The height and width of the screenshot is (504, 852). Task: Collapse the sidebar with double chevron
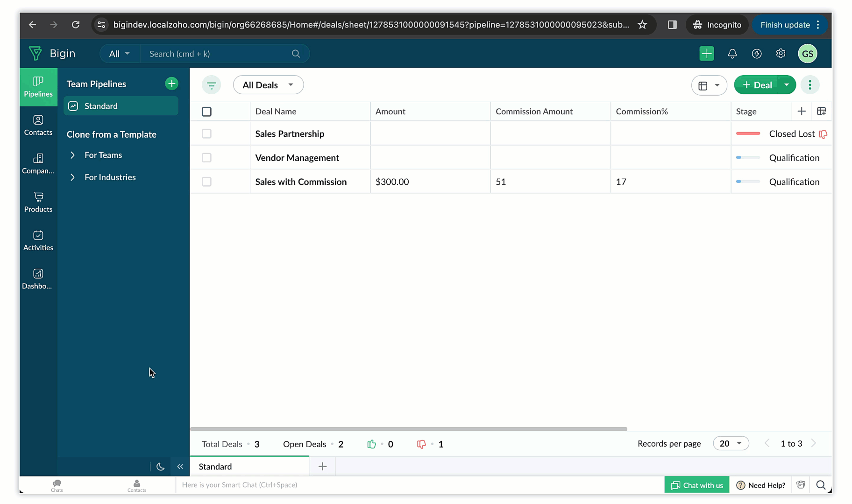coord(180,467)
